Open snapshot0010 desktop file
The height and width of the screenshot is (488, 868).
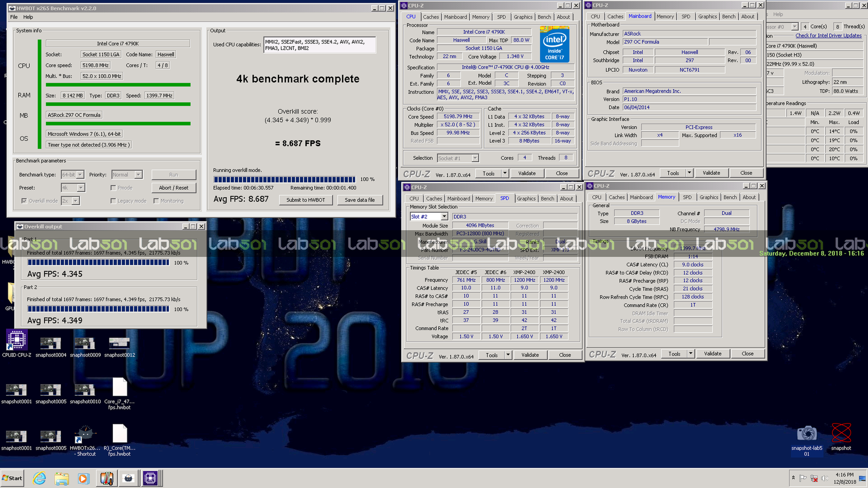click(x=85, y=393)
